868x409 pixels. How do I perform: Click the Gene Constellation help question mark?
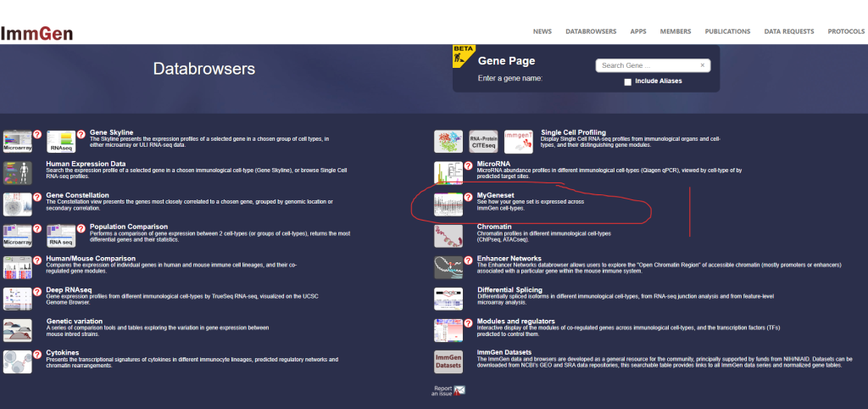(37, 197)
